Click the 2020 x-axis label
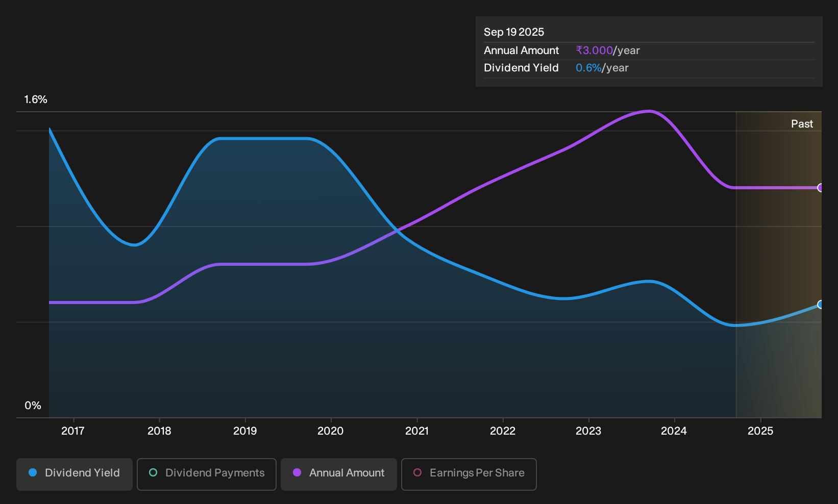 [x=331, y=431]
